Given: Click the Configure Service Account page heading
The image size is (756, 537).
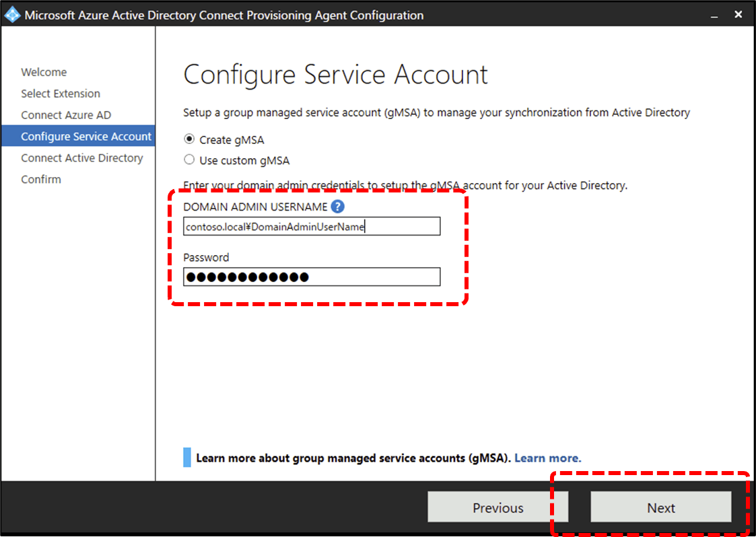Looking at the screenshot, I should pos(335,75).
